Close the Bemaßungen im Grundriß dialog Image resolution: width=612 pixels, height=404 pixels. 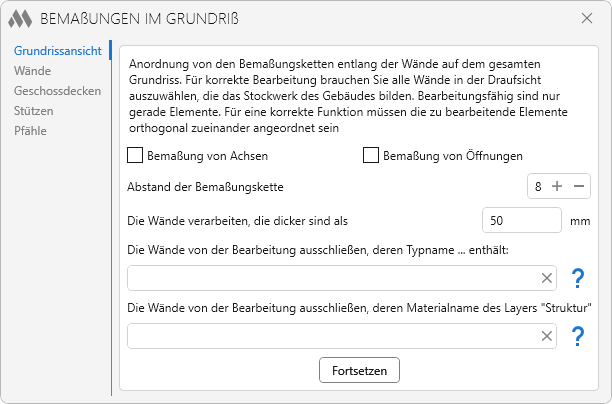(x=587, y=18)
